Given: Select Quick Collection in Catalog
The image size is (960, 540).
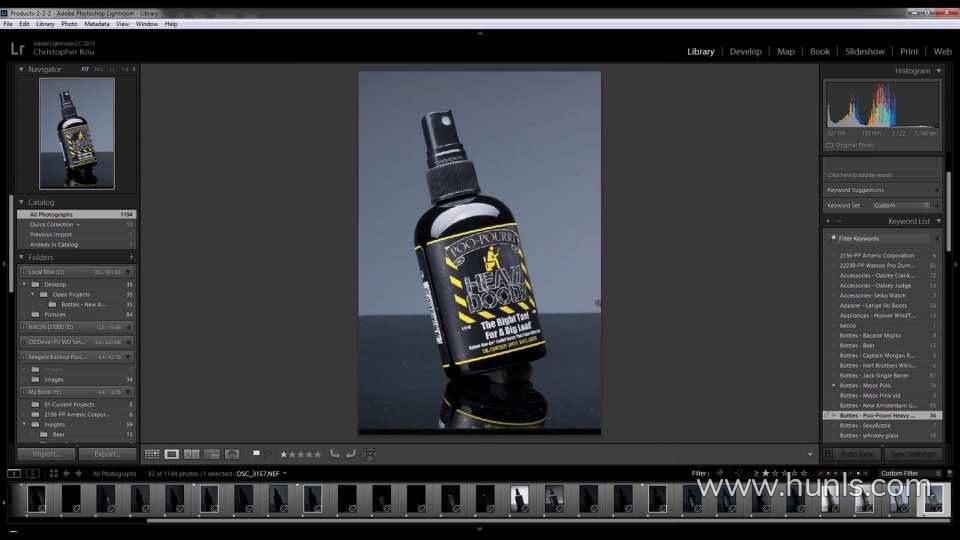Looking at the screenshot, I should tap(77, 225).
